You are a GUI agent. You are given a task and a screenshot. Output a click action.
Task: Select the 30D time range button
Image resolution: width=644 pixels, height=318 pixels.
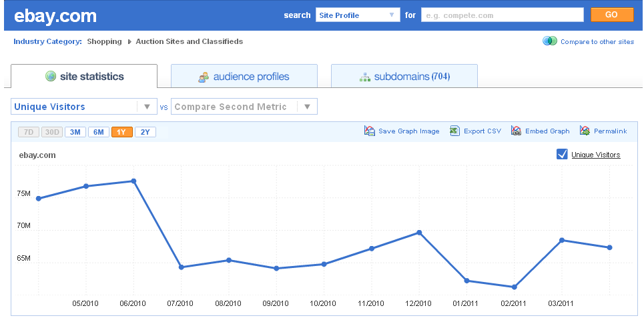click(52, 132)
